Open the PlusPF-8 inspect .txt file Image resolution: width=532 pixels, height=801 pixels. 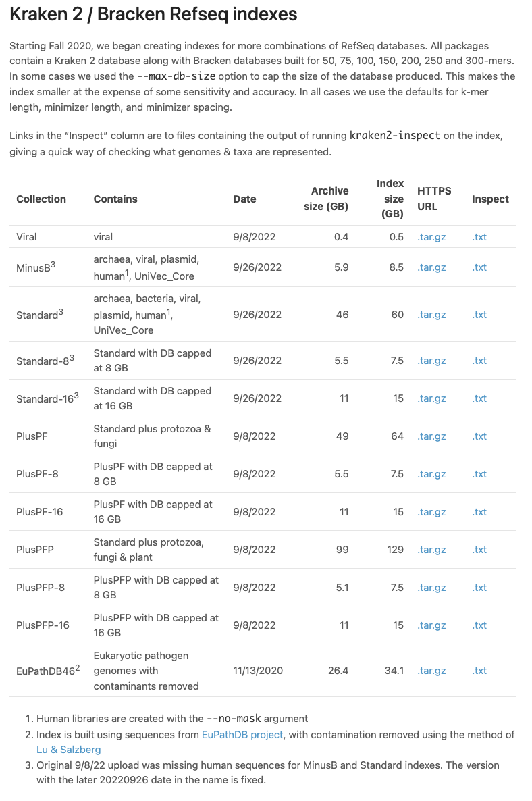pyautogui.click(x=479, y=474)
